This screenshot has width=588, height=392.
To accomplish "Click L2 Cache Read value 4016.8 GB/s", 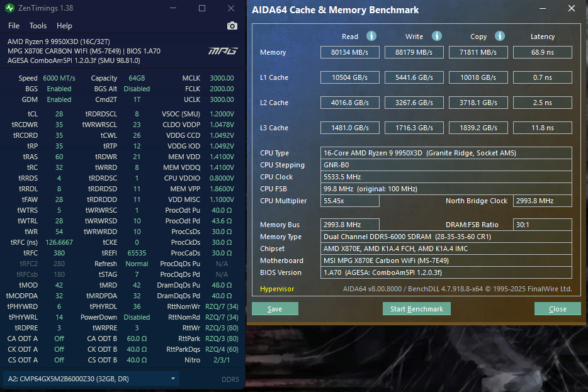I will coord(350,103).
